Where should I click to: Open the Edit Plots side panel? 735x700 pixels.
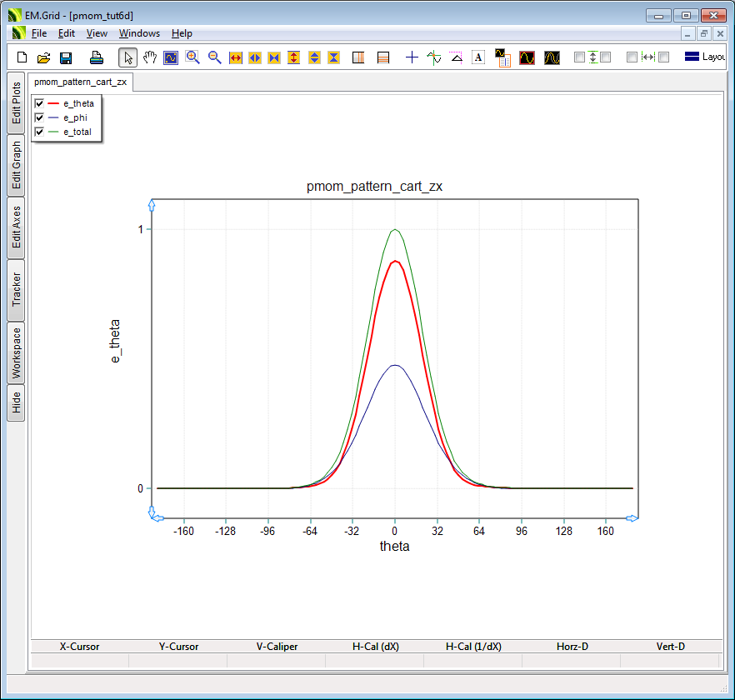(16, 103)
